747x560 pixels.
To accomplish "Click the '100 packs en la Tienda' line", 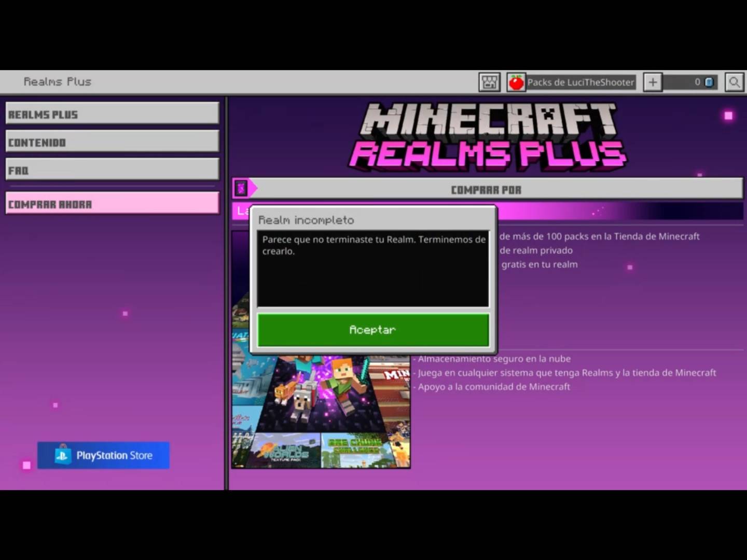I will 599,236.
